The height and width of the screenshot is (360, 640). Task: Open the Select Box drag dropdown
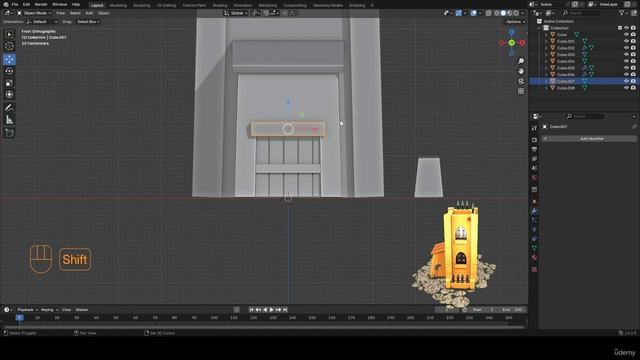pos(88,22)
